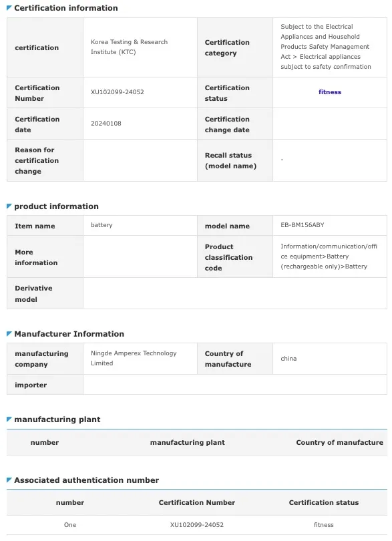Click the Product classification code value text
Viewport: 392px width, 541px height.
[x=329, y=256]
